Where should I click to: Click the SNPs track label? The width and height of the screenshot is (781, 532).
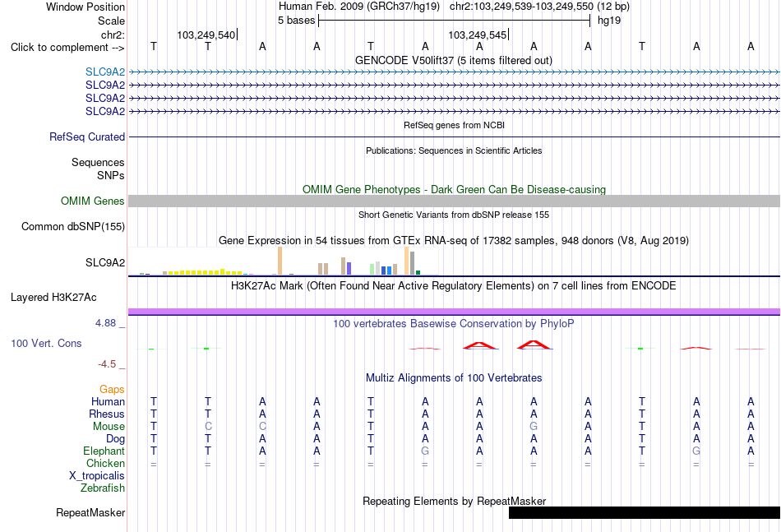pyautogui.click(x=111, y=175)
